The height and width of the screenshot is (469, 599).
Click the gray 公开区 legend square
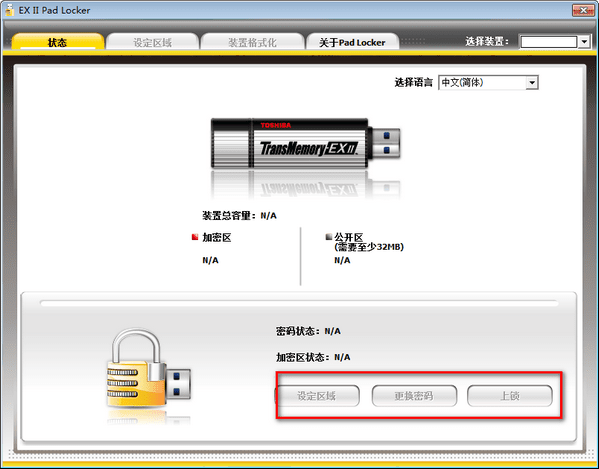click(329, 237)
